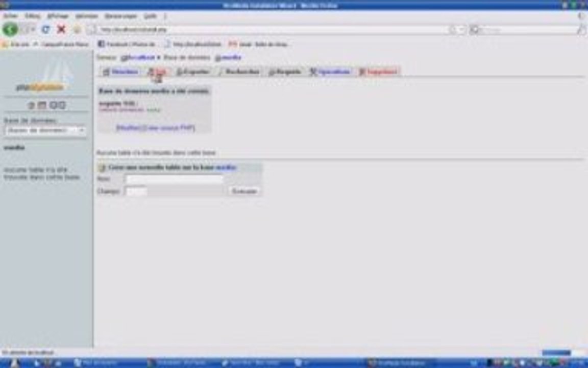Open the browser home page icon
Screen dimensions: 588x368
(x=77, y=29)
